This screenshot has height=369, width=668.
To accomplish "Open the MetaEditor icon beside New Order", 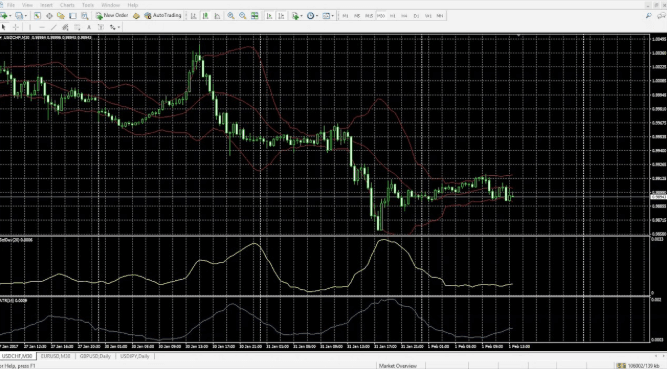I will click(136, 16).
